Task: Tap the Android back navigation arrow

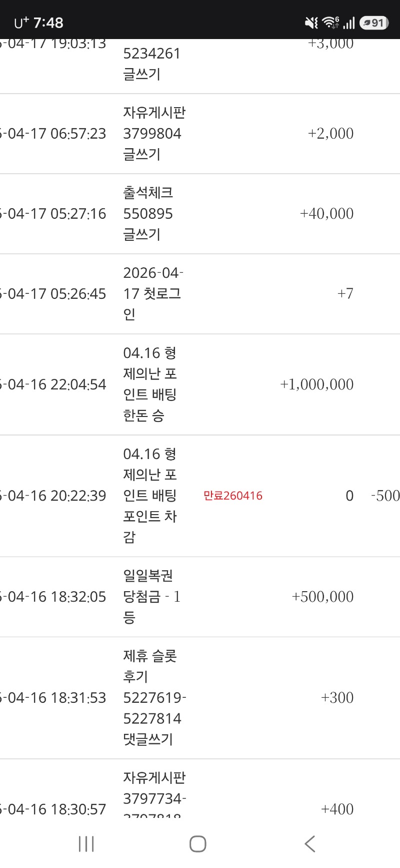Action: click(310, 843)
